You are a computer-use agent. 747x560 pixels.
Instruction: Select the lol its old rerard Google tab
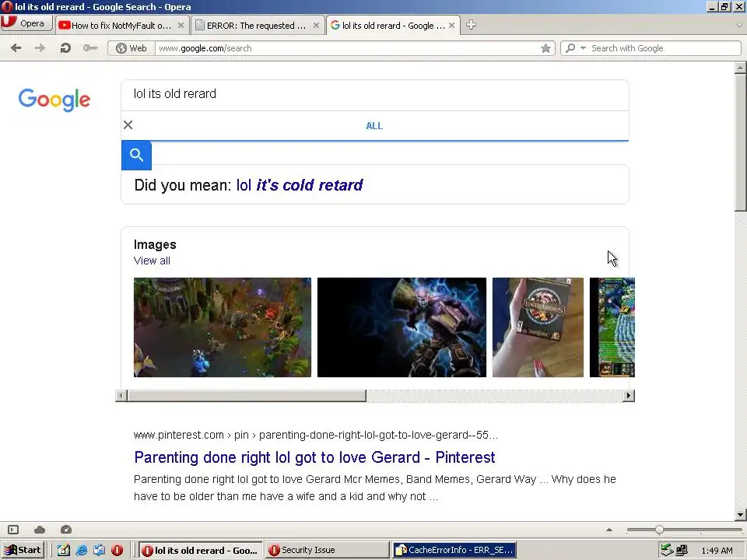pyautogui.click(x=393, y=25)
